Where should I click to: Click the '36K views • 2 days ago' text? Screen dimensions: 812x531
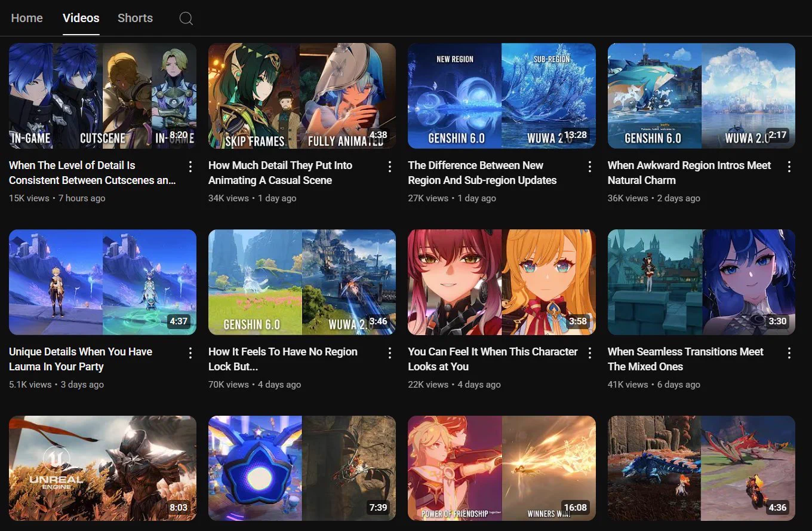pos(654,198)
